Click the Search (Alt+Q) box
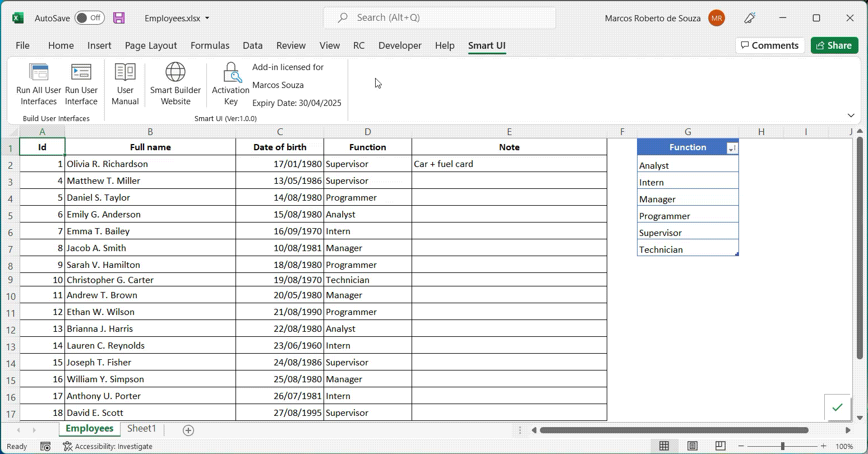This screenshot has height=454, width=868. click(439, 17)
